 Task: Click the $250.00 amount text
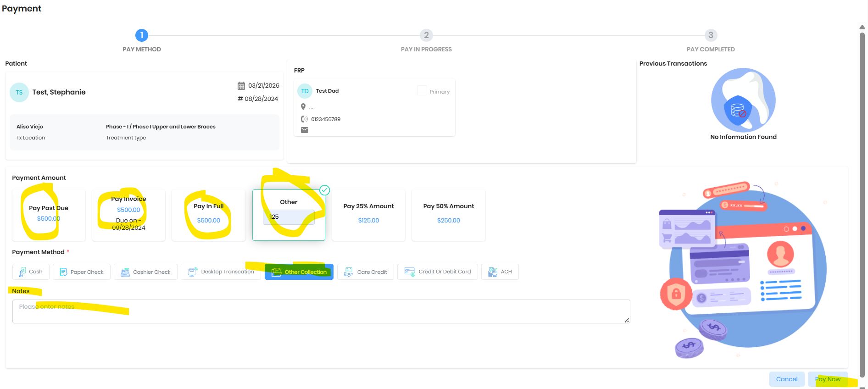click(449, 221)
